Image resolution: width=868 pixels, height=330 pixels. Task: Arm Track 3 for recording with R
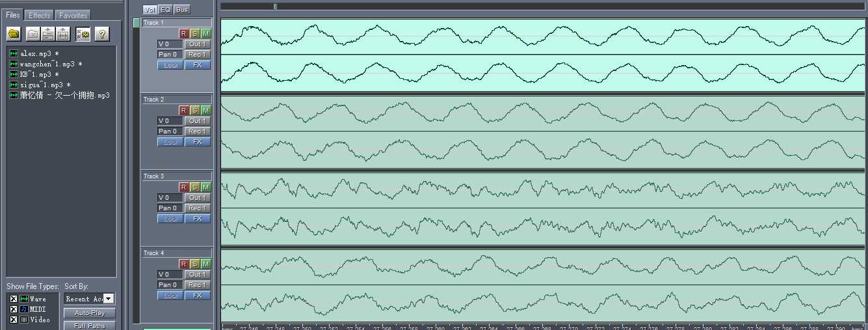(x=184, y=187)
